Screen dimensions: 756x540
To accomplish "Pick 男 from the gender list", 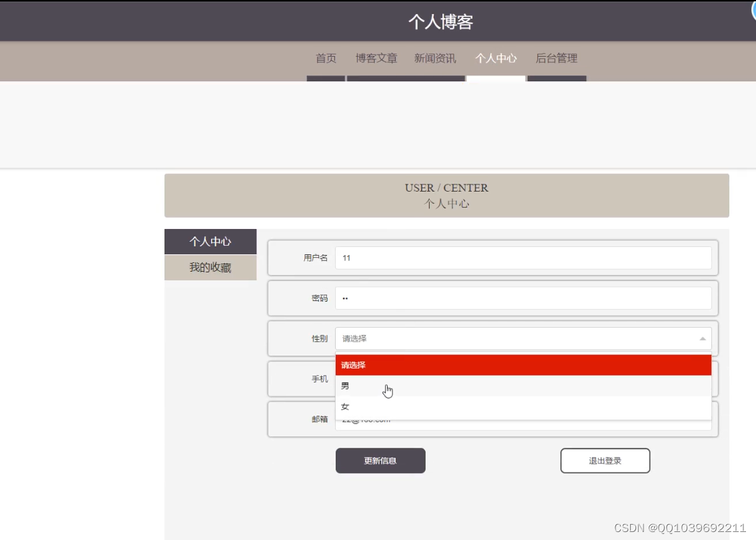I will (x=523, y=386).
